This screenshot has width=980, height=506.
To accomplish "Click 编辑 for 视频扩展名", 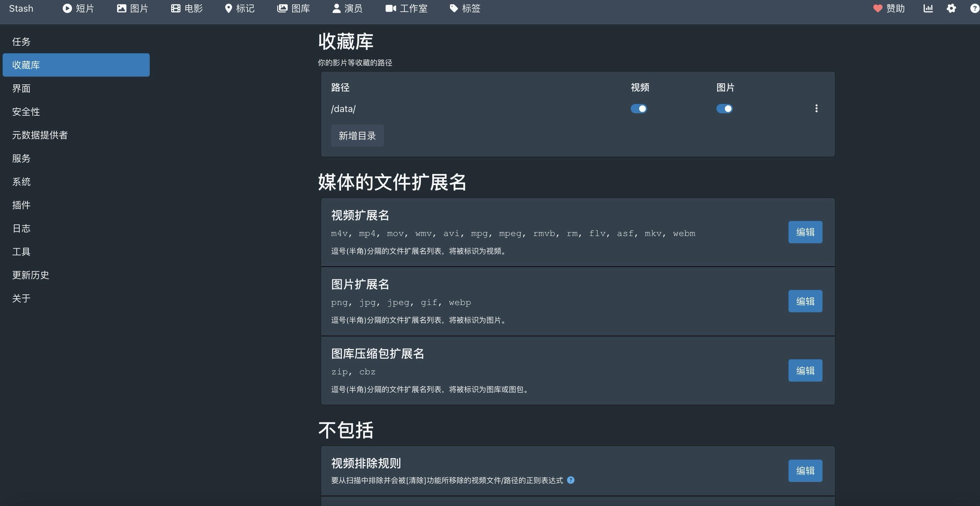I will click(x=805, y=232).
